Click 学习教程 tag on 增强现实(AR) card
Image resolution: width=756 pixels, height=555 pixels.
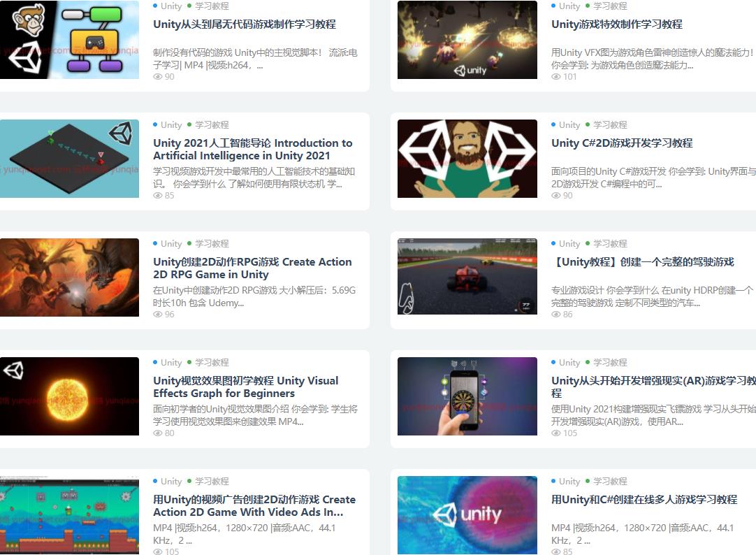pos(610,363)
